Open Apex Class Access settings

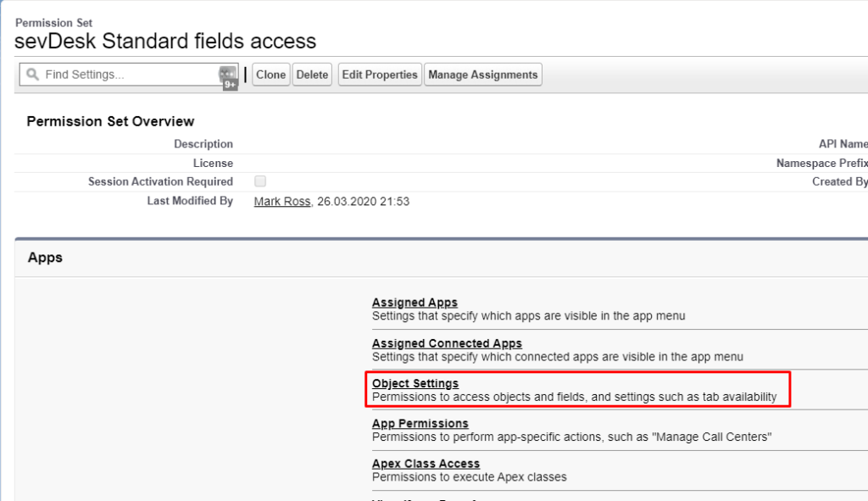click(426, 464)
